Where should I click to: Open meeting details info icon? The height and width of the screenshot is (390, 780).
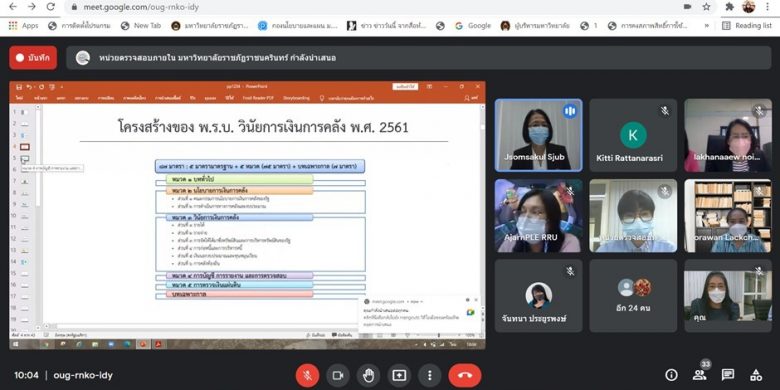[x=671, y=375]
